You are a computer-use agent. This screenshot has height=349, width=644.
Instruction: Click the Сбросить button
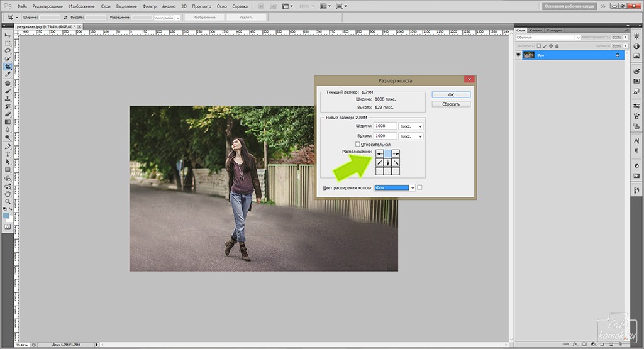coord(451,104)
